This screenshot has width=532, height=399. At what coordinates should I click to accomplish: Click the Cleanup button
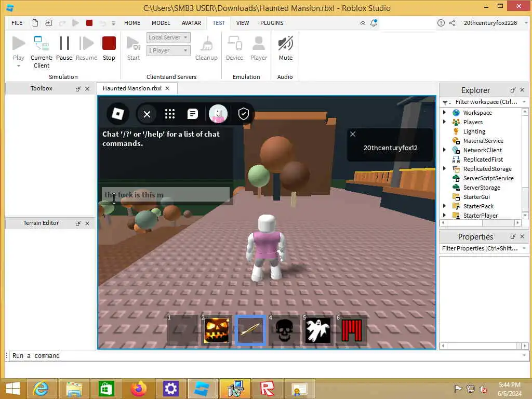point(206,48)
